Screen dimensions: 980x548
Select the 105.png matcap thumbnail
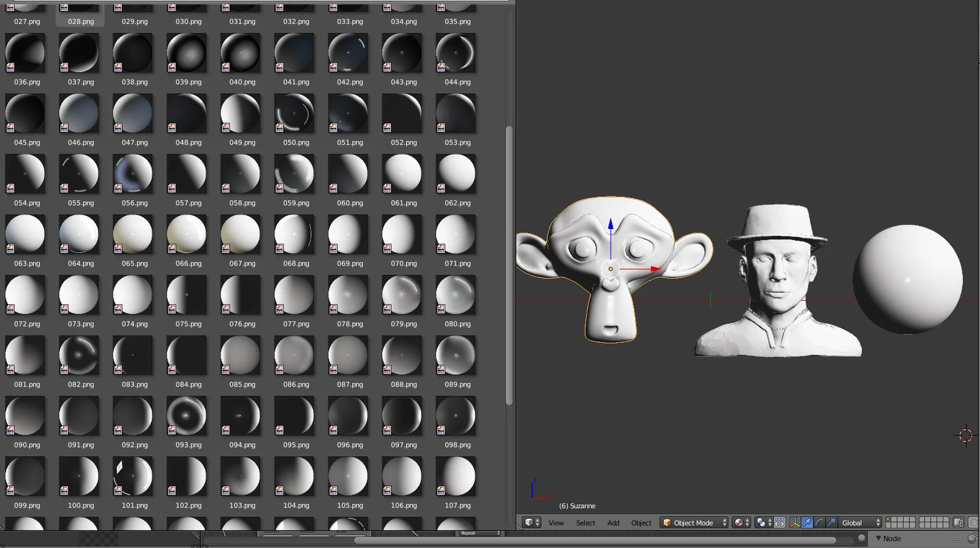pos(348,476)
